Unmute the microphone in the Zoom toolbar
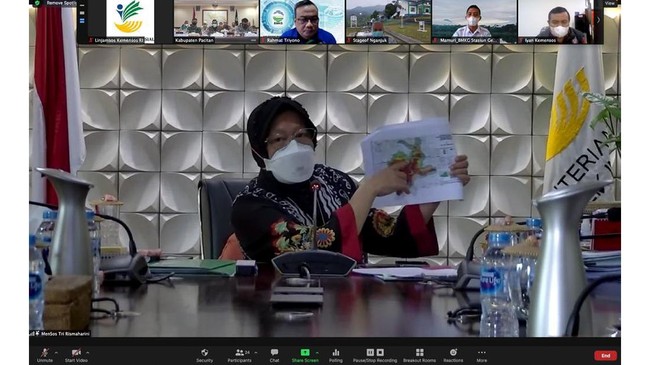The image size is (650, 365). [x=44, y=355]
